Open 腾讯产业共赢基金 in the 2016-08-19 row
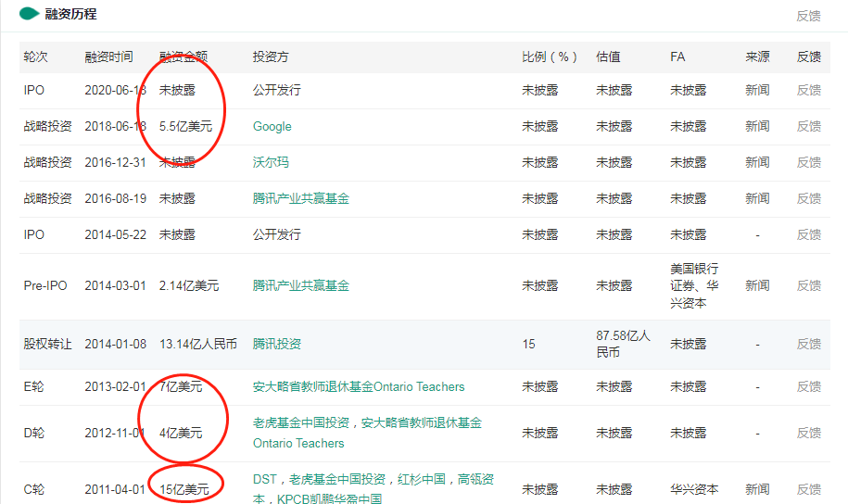 pos(300,198)
